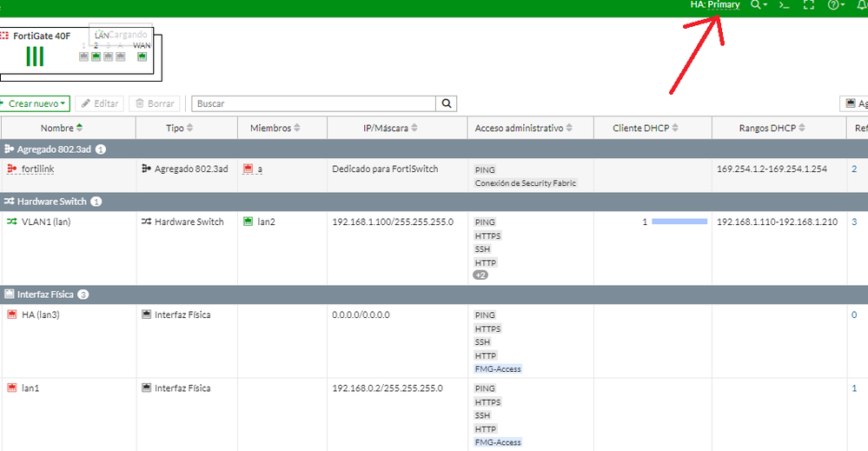Click the lan2 member icon
Screen dimensions: 868x451
pyautogui.click(x=248, y=222)
